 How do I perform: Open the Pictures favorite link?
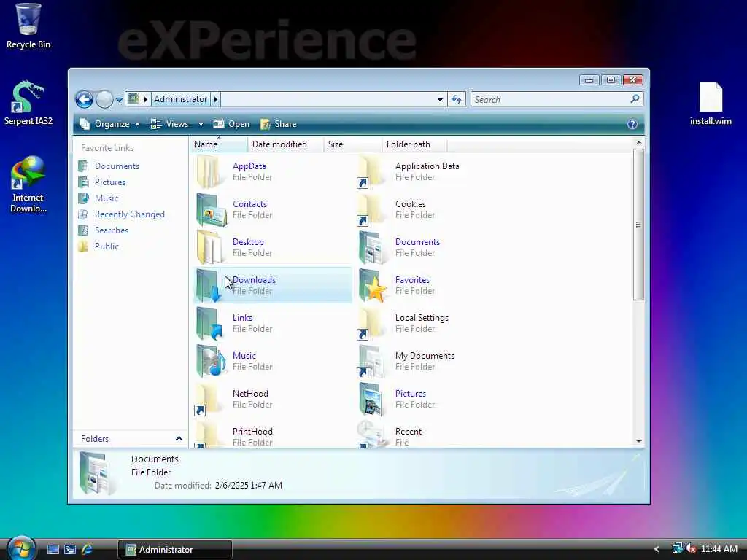(x=110, y=182)
